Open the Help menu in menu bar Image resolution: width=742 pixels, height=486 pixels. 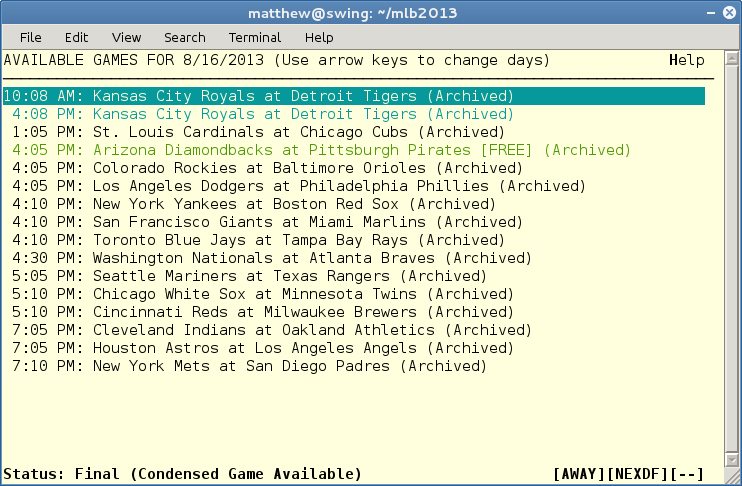point(319,37)
